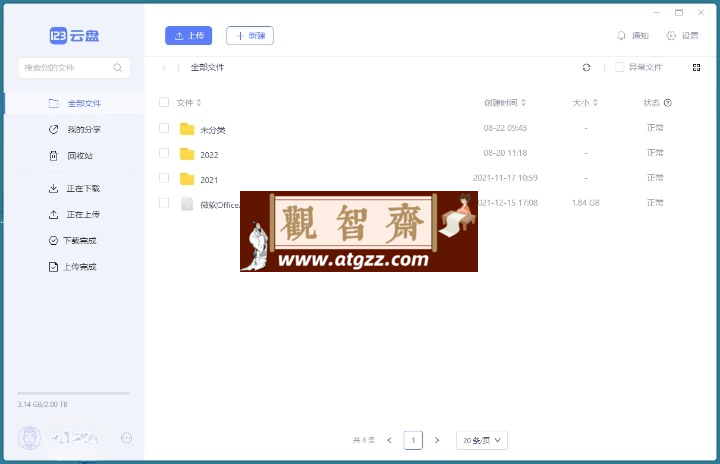Viewport: 720px width, 464px height.
Task: Open 回收站 recycle bin
Action: click(71, 156)
